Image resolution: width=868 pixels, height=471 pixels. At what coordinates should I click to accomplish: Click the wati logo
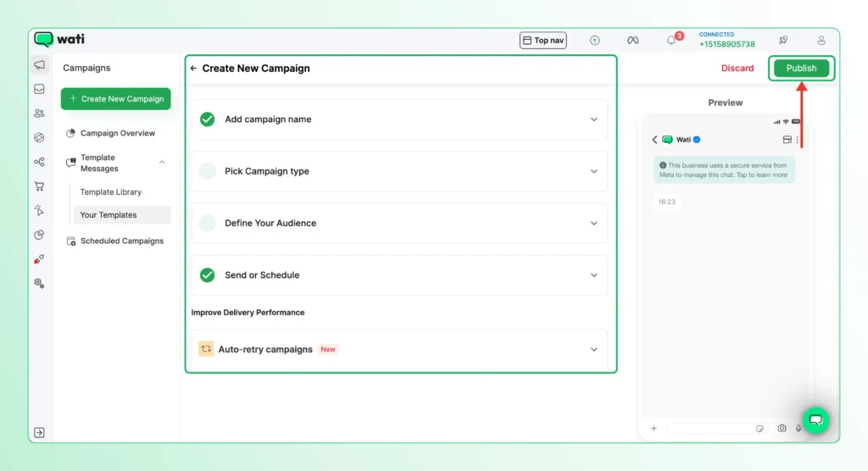[x=59, y=39]
